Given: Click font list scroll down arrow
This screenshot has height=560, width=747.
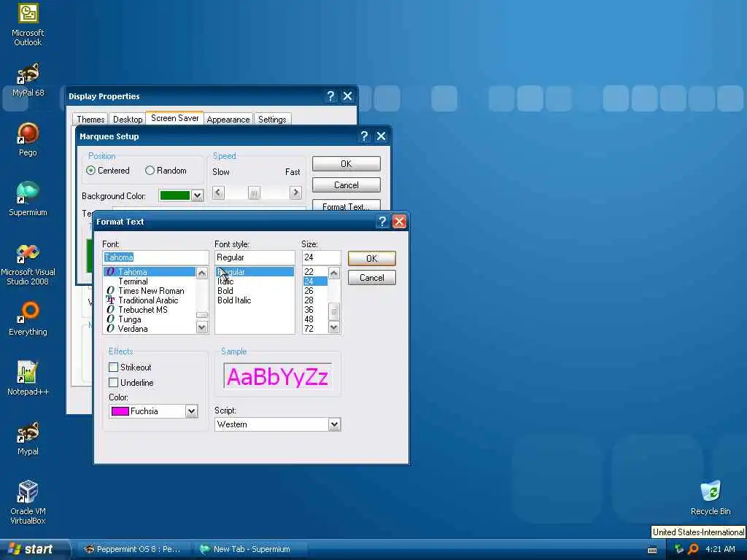Looking at the screenshot, I should coord(202,327).
